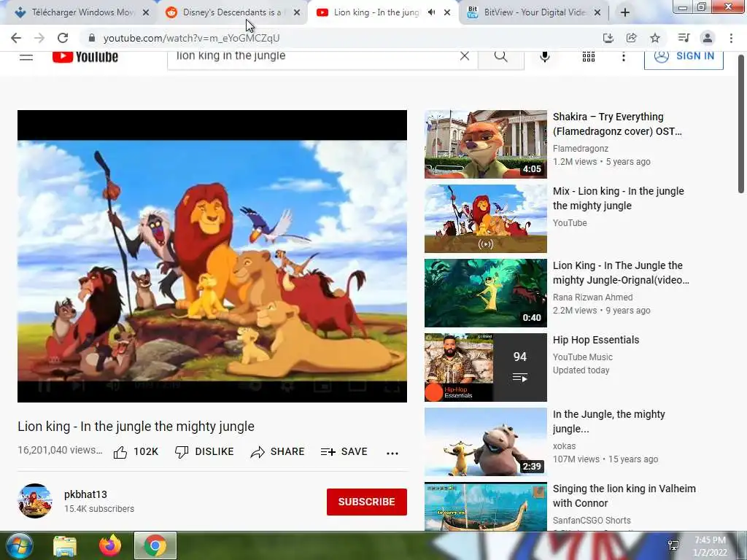Image resolution: width=747 pixels, height=560 pixels.
Task: Click the browser back arrow
Action: point(16,38)
